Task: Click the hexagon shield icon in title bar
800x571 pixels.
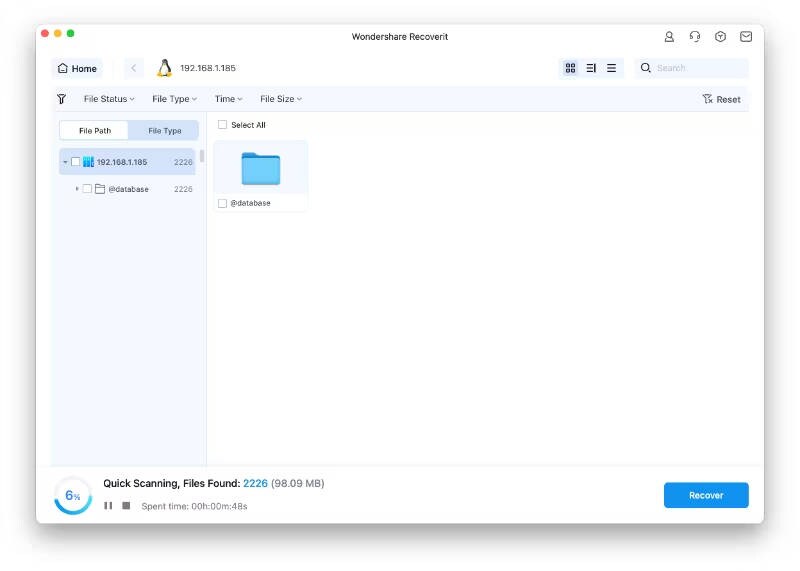Action: (720, 37)
